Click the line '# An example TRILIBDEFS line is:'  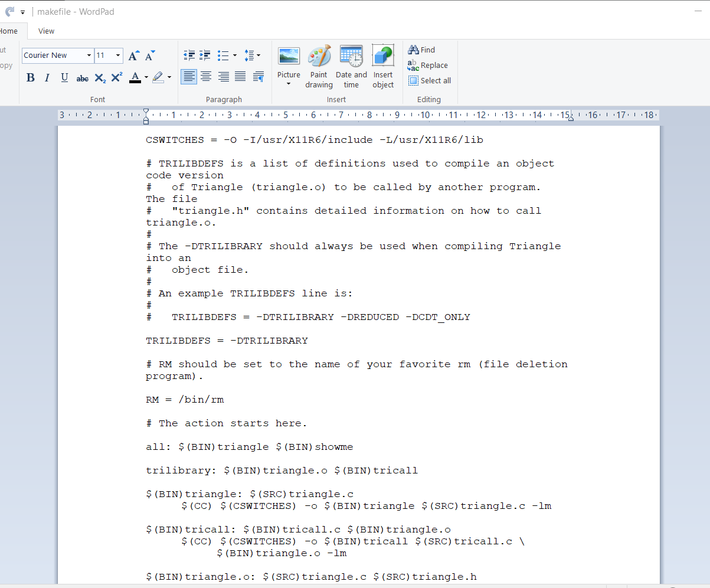[x=249, y=293]
